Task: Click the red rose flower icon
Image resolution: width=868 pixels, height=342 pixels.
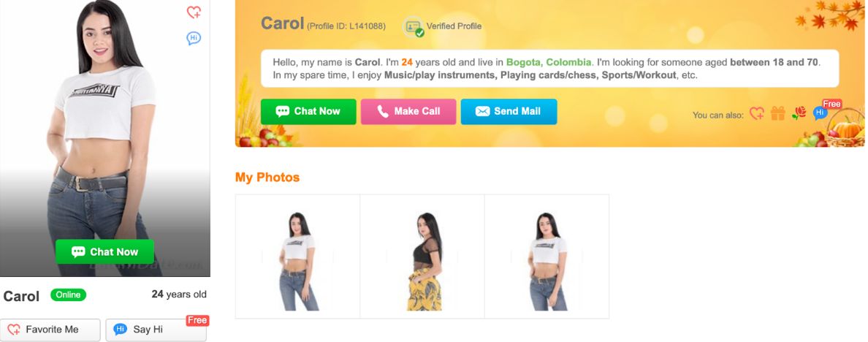Action: [799, 113]
